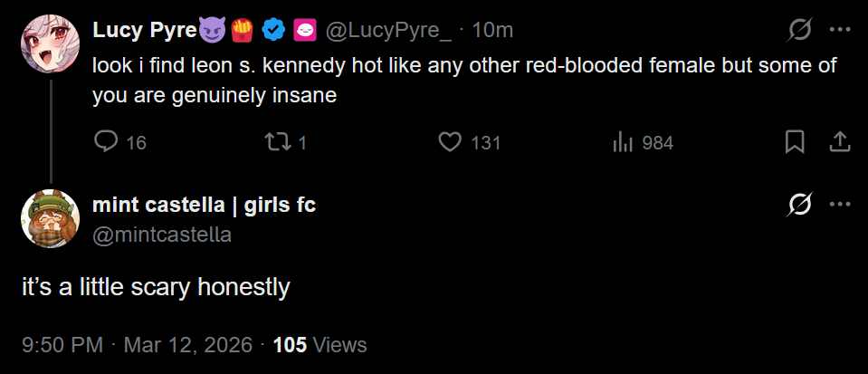Viewport: 868px width, 374px height.
Task: Click the reply icon on Lucy Pyre's post
Action: click(107, 142)
